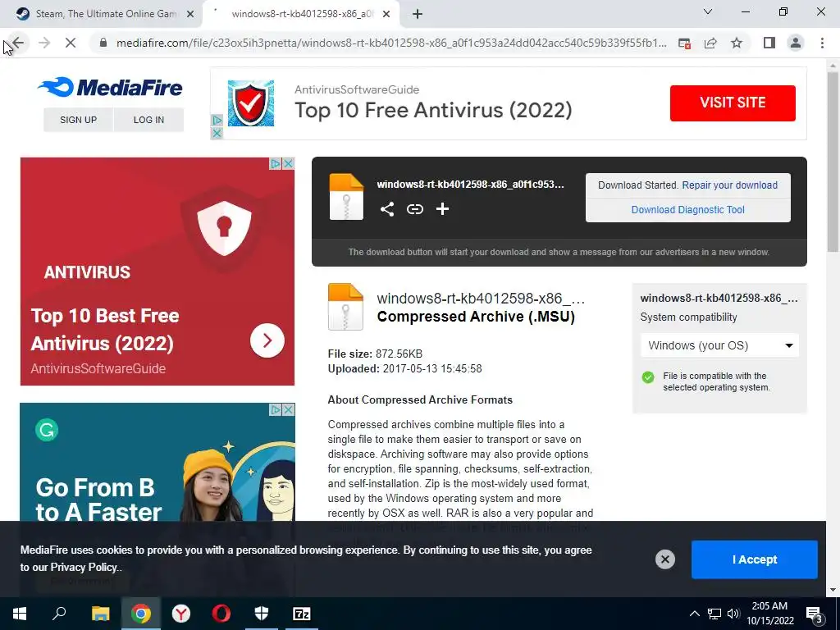Open Yandex browser from taskbar
This screenshot has width=840, height=630.
click(181, 614)
